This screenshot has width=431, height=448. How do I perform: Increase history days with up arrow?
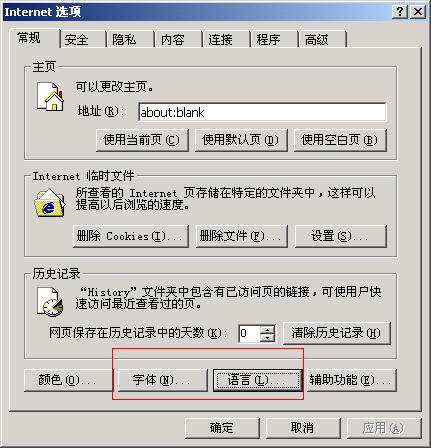pyautogui.click(x=268, y=329)
